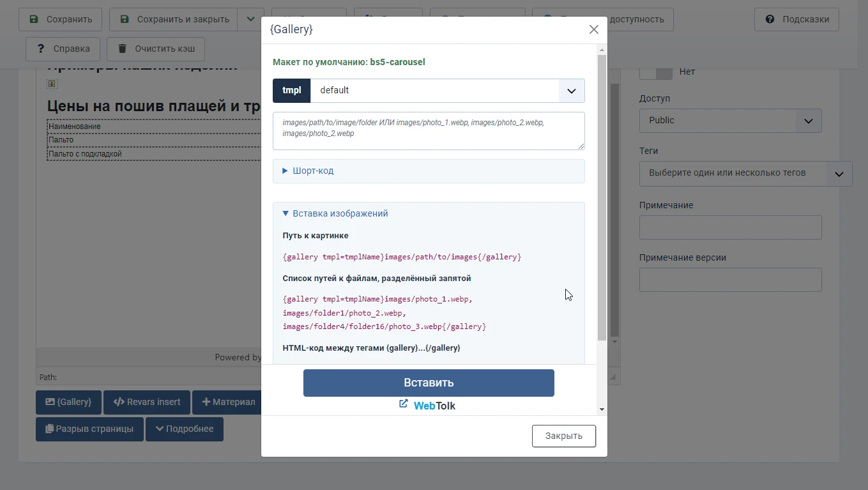Click the Закрыть button in the dialog

click(x=563, y=436)
